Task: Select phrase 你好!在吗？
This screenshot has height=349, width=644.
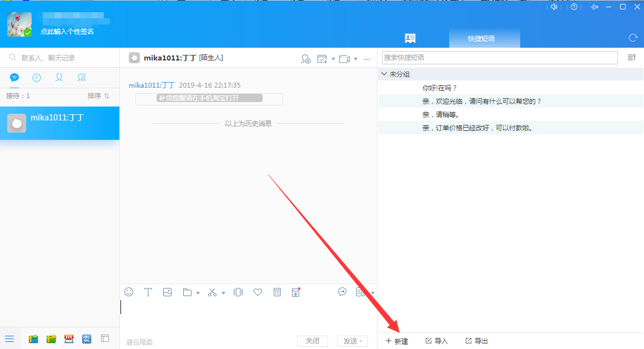Action: pyautogui.click(x=511, y=88)
